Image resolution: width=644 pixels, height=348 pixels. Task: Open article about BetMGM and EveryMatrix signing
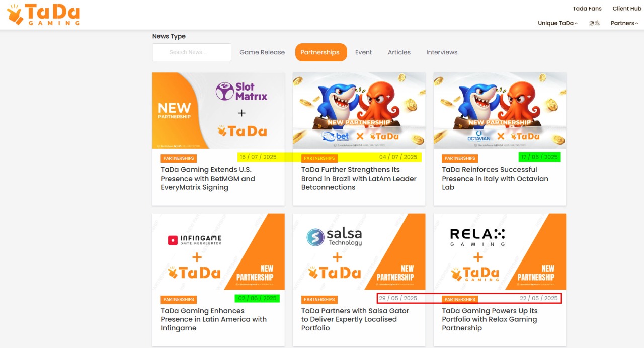[x=208, y=179]
